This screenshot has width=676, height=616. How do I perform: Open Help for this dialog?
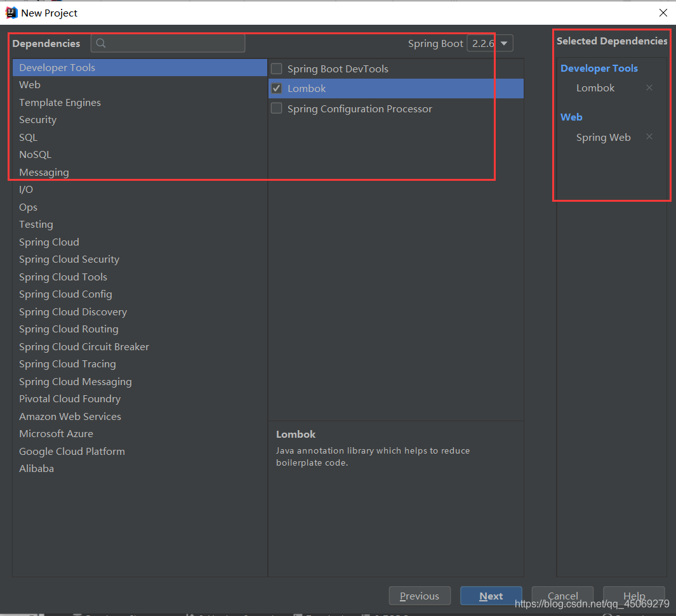point(634,596)
